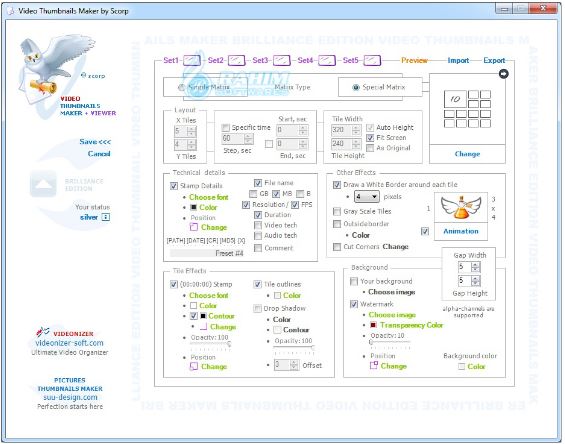This screenshot has width=565, height=444.
Task: Toggle the File name checkbox
Action: (x=258, y=183)
